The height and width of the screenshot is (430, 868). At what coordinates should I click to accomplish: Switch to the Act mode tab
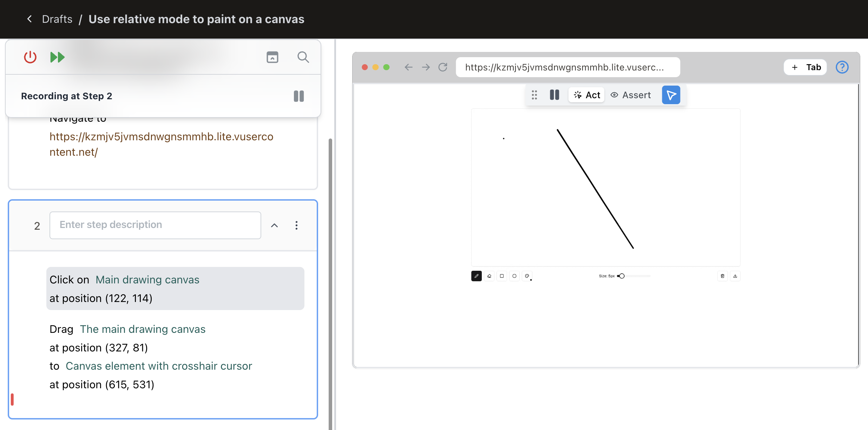pyautogui.click(x=587, y=95)
